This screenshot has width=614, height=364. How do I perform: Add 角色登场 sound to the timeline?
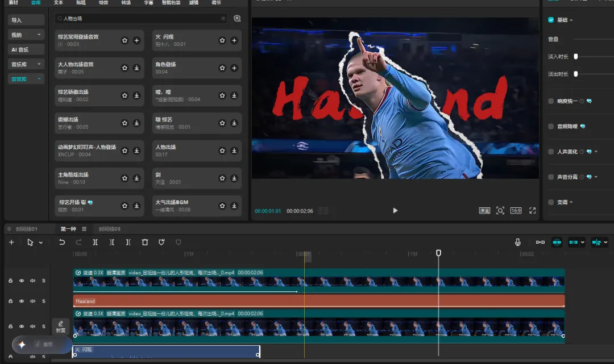pyautogui.click(x=234, y=68)
